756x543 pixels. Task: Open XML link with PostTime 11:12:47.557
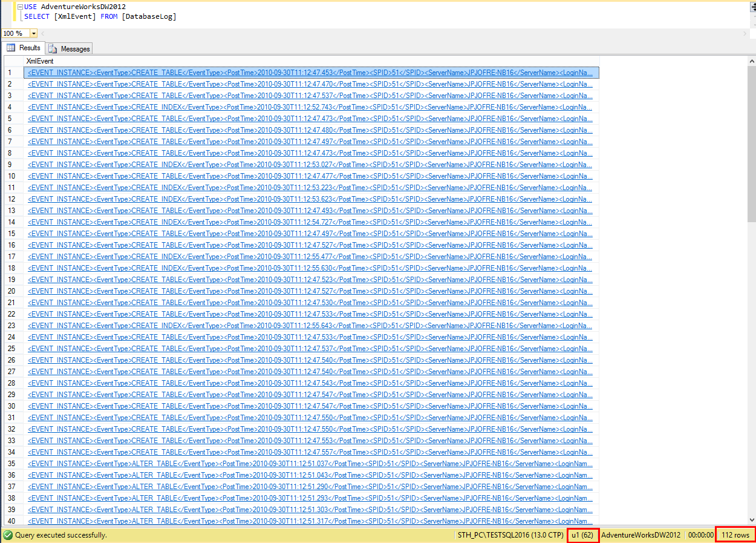coord(310,452)
